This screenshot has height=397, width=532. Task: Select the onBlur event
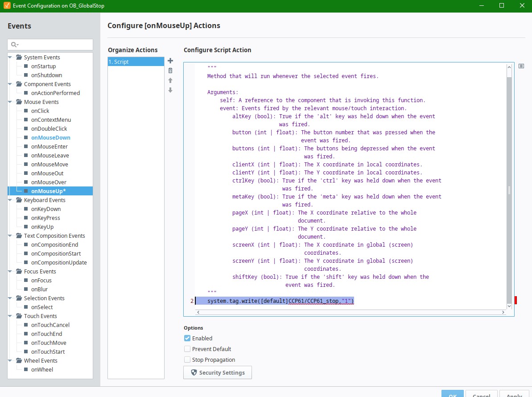click(39, 289)
